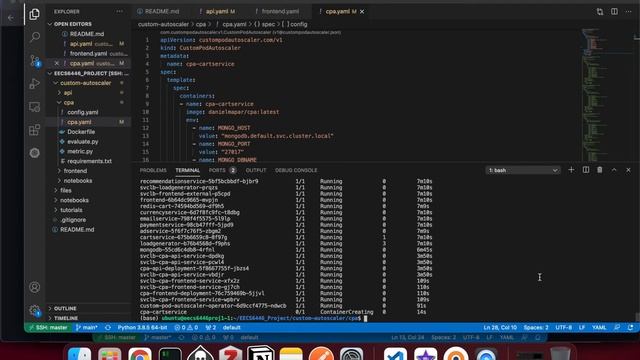Open the Remote Explorer view
640x360 pixels.
35,107
